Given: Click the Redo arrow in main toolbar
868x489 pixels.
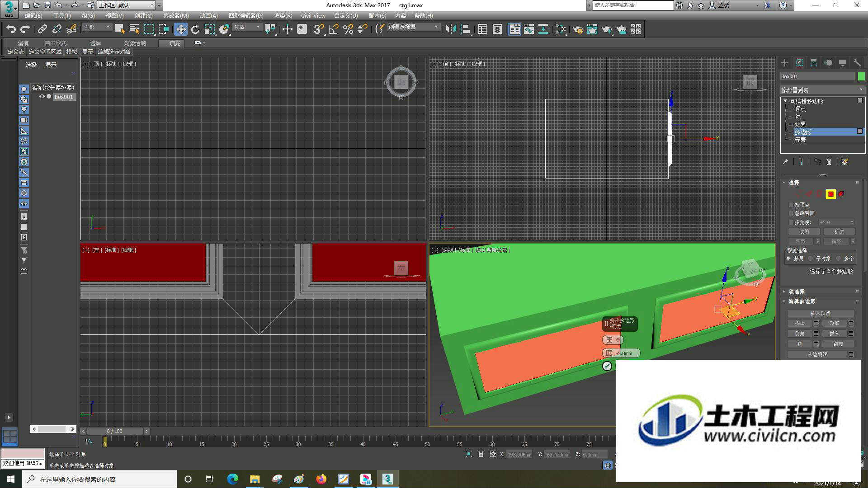Looking at the screenshot, I should (x=25, y=29).
